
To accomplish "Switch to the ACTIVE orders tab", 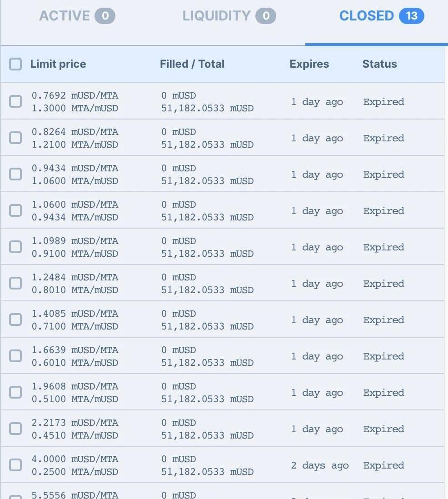I will coord(77,16).
